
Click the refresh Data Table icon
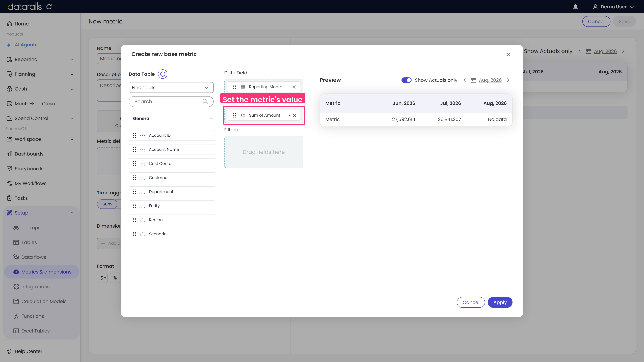(x=163, y=74)
